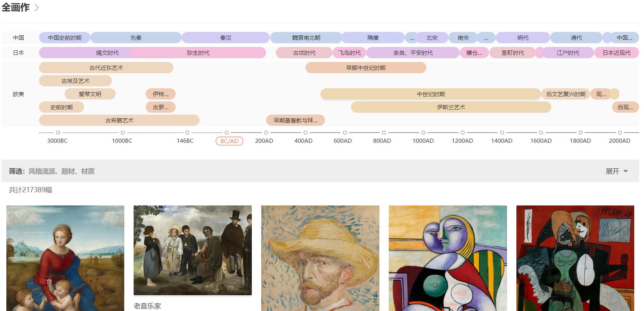Choose the 隋唐 period
644x311 pixels.
pos(373,38)
